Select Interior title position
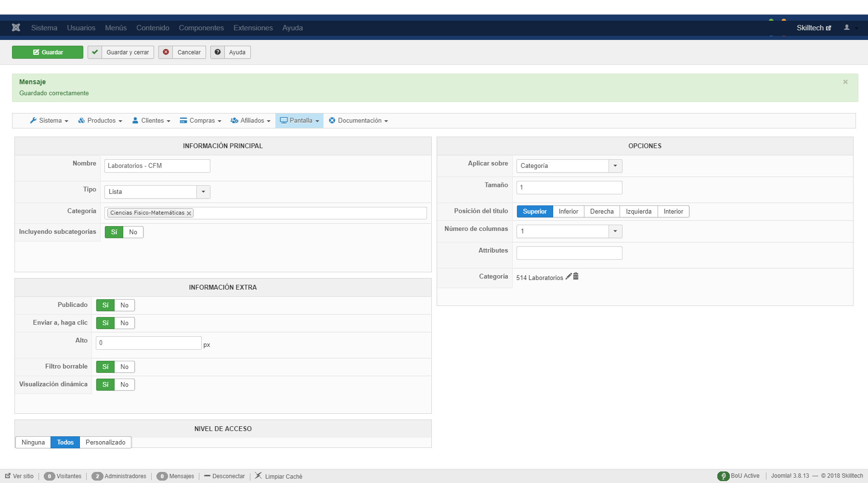Screen dimensions: 868x483 click(x=674, y=211)
